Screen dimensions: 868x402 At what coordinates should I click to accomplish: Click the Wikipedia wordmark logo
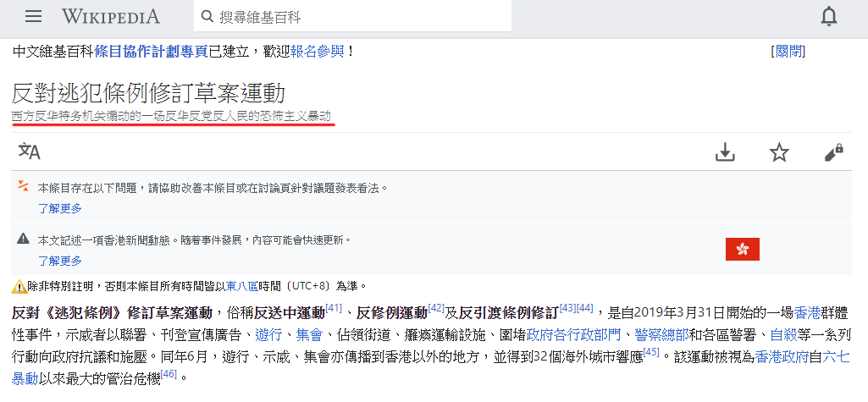point(111,17)
